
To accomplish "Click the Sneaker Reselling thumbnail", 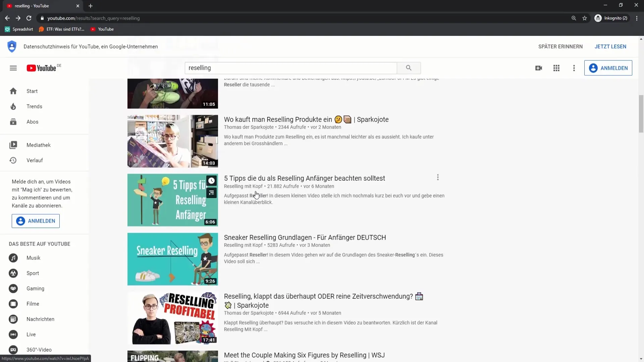I will [x=173, y=259].
